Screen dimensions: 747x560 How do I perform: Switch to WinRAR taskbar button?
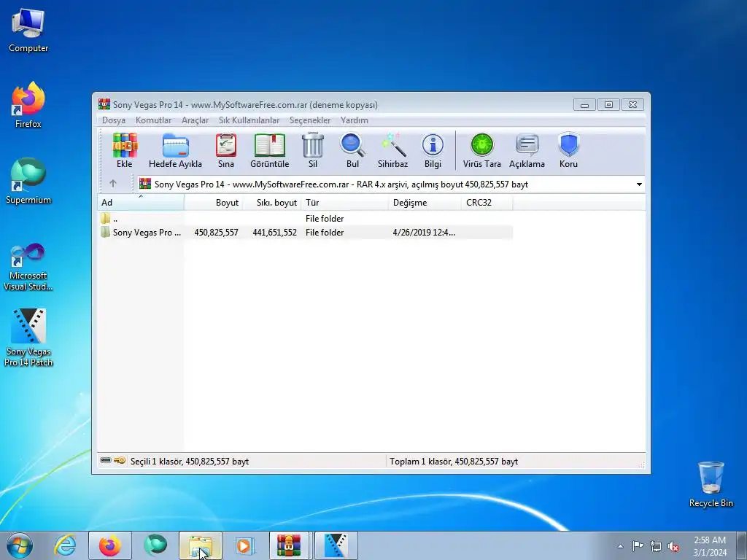[289, 545]
